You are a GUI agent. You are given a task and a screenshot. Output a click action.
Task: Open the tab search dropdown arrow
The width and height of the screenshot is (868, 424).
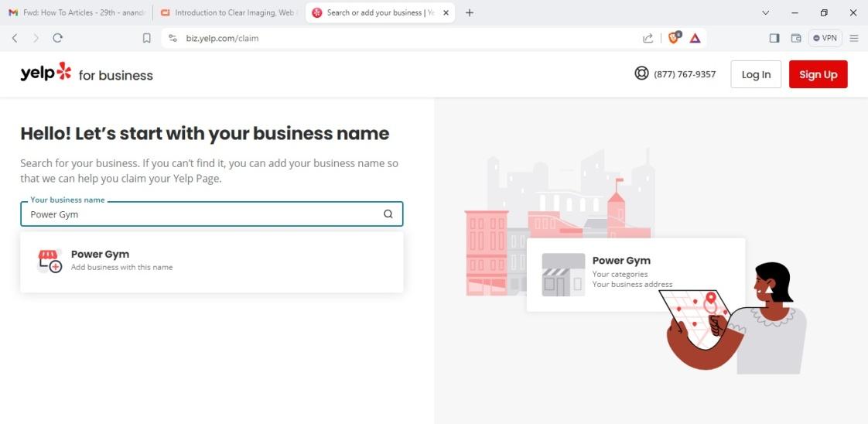(x=766, y=12)
